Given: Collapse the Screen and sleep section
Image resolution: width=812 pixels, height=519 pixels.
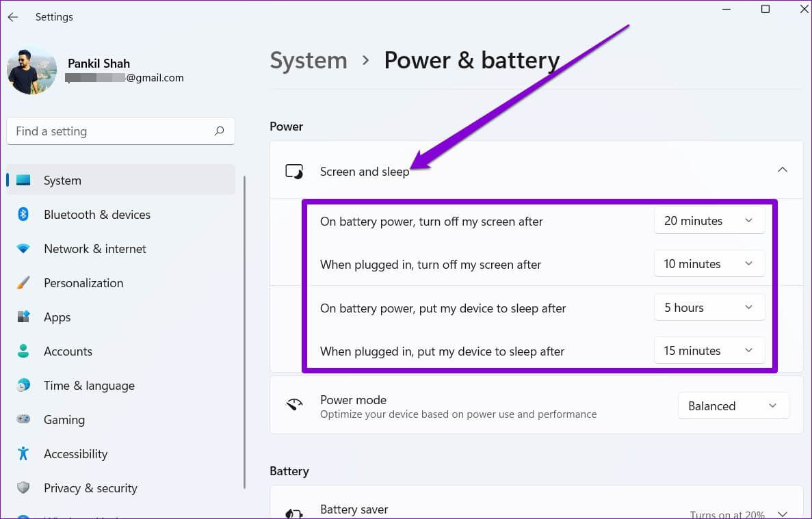Looking at the screenshot, I should (x=783, y=170).
